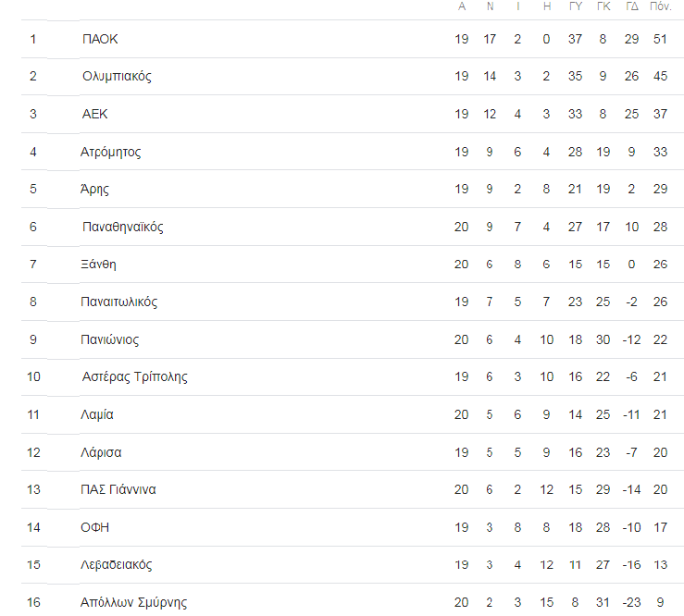Select the Πανιώνιος team row
This screenshot has height=616, width=684.
point(110,339)
